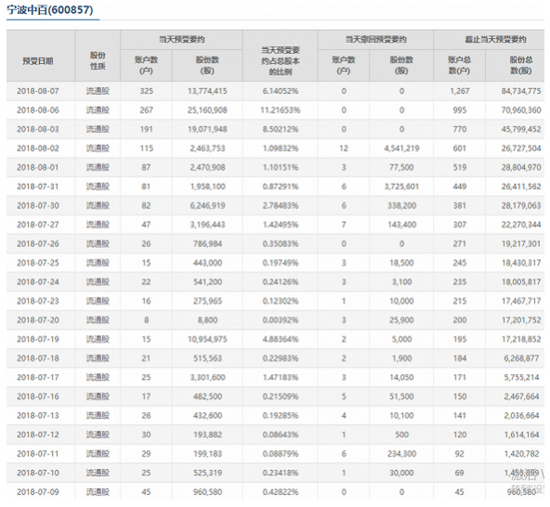This screenshot has width=550, height=507.
Task: Click the cumulative total 6,268,877
Action: pos(522,358)
